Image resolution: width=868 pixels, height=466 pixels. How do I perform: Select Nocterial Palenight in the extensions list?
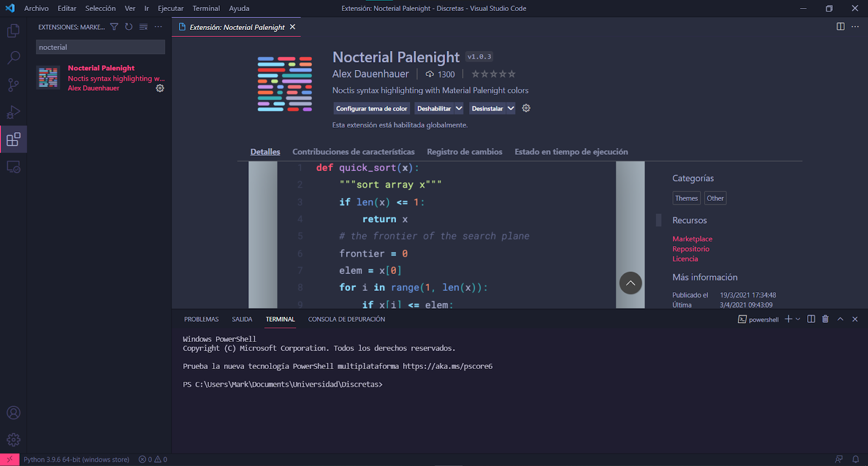click(x=100, y=78)
